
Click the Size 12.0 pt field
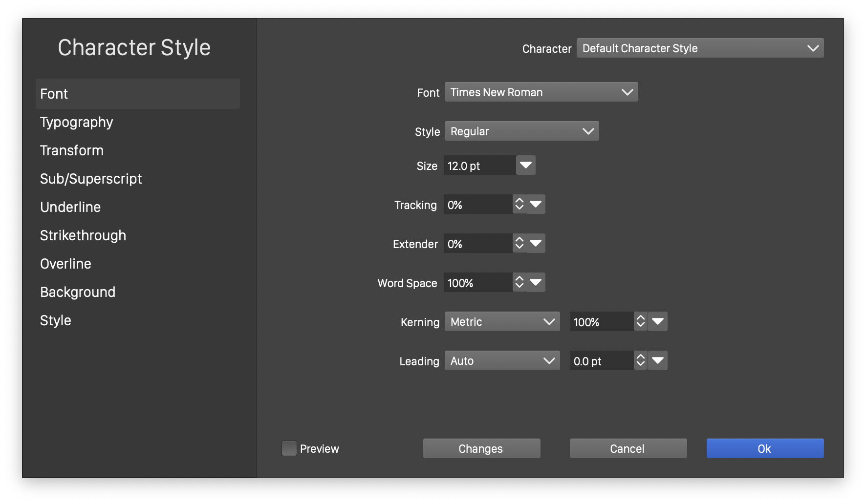(479, 166)
